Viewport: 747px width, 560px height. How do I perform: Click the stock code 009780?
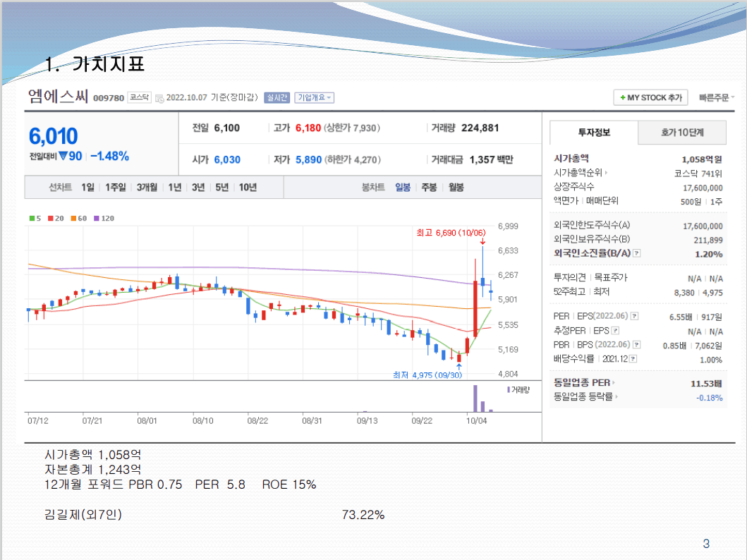click(x=109, y=98)
